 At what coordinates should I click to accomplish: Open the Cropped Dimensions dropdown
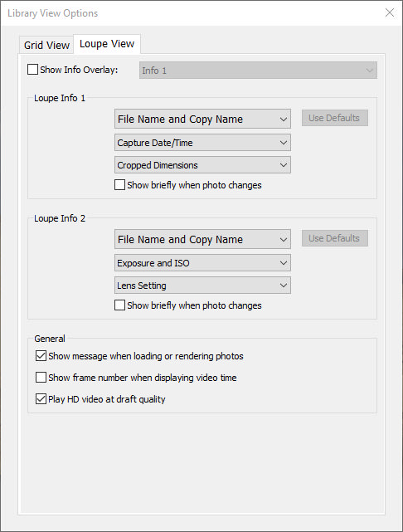pos(202,165)
